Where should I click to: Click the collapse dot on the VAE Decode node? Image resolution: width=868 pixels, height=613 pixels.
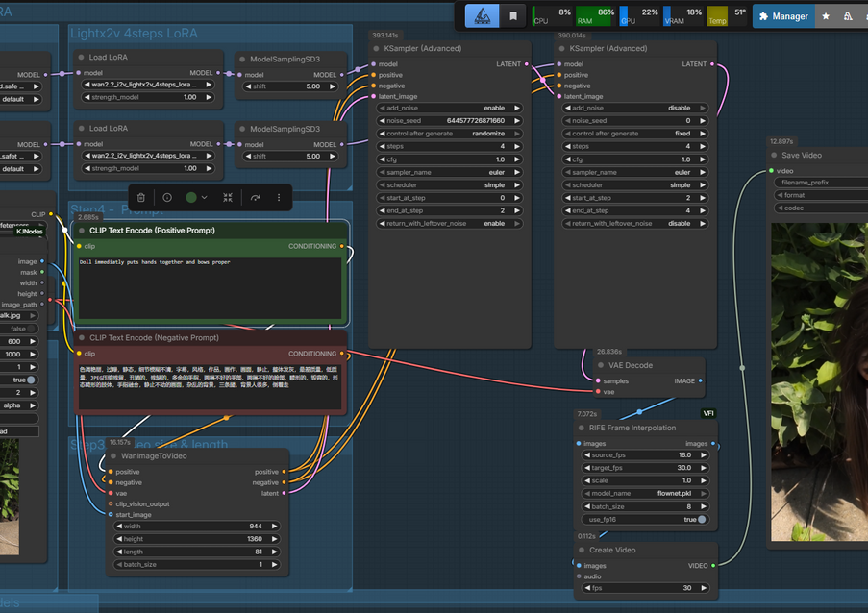click(601, 366)
